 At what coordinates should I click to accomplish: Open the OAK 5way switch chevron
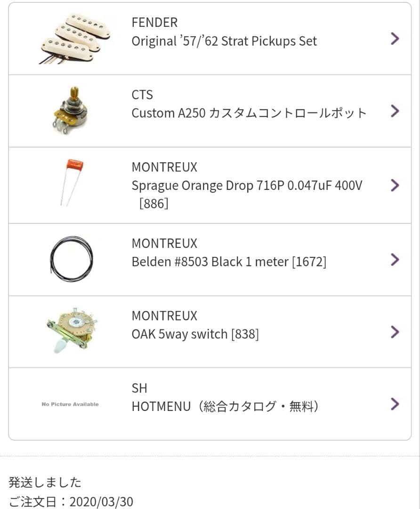[395, 332]
